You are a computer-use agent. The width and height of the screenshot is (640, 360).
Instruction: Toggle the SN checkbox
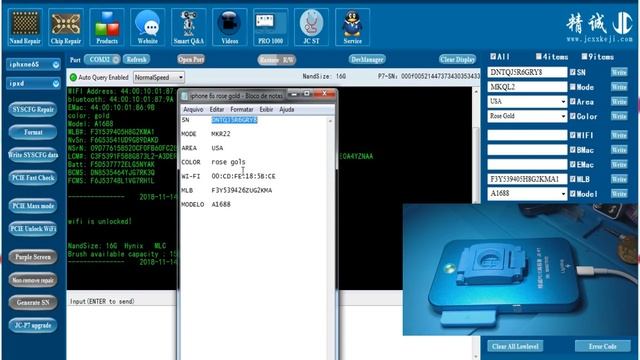click(x=573, y=72)
